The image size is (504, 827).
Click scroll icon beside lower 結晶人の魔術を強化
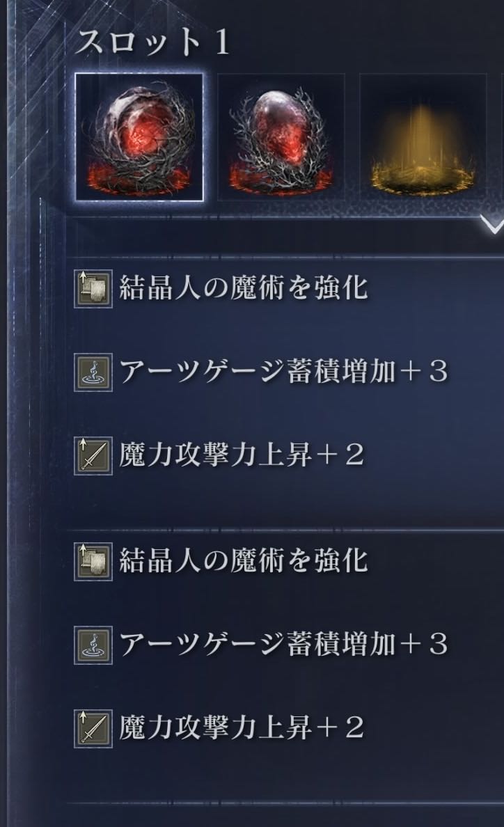[x=93, y=562]
